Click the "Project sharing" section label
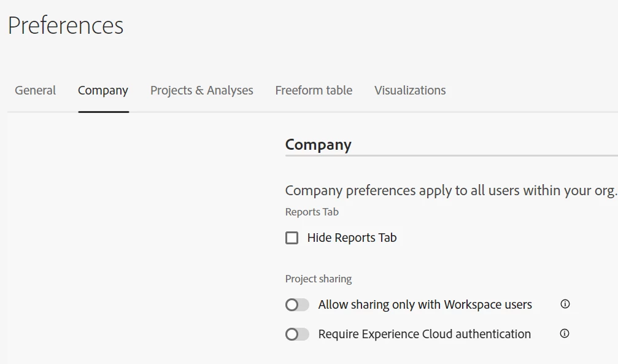Image resolution: width=618 pixels, height=364 pixels. point(319,279)
